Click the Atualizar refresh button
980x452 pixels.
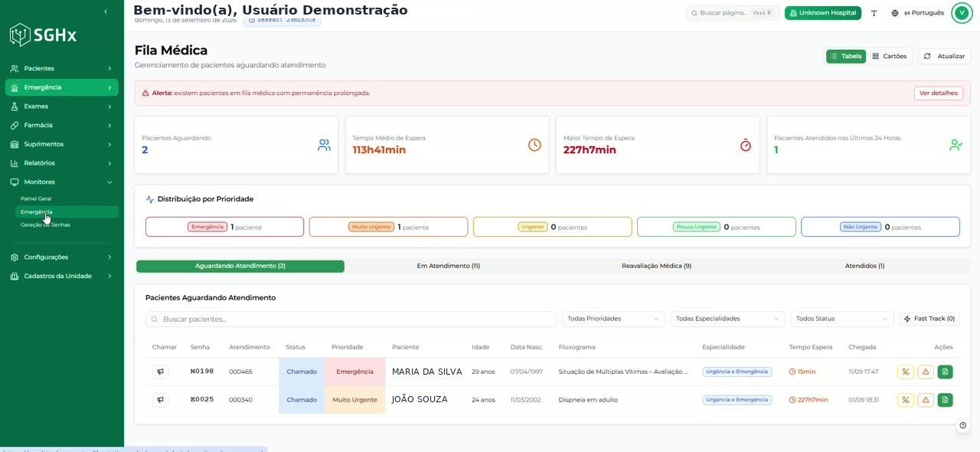944,56
